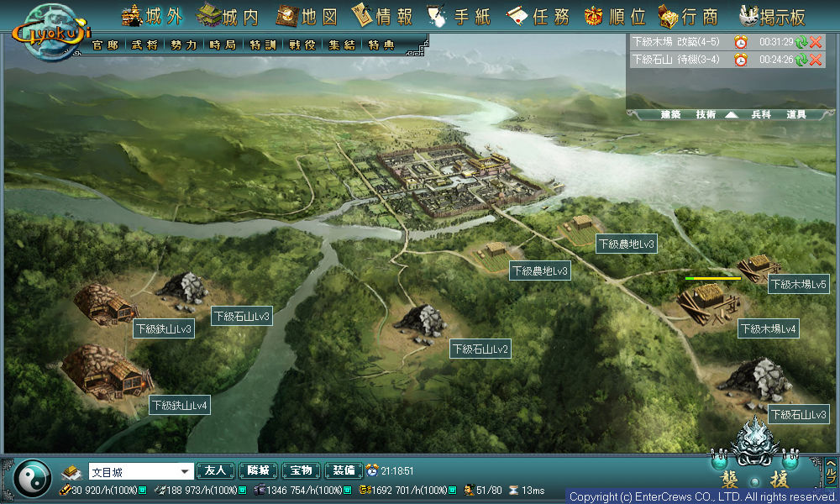
Task: Click the city list icon beside 文目城
Action: (x=71, y=472)
